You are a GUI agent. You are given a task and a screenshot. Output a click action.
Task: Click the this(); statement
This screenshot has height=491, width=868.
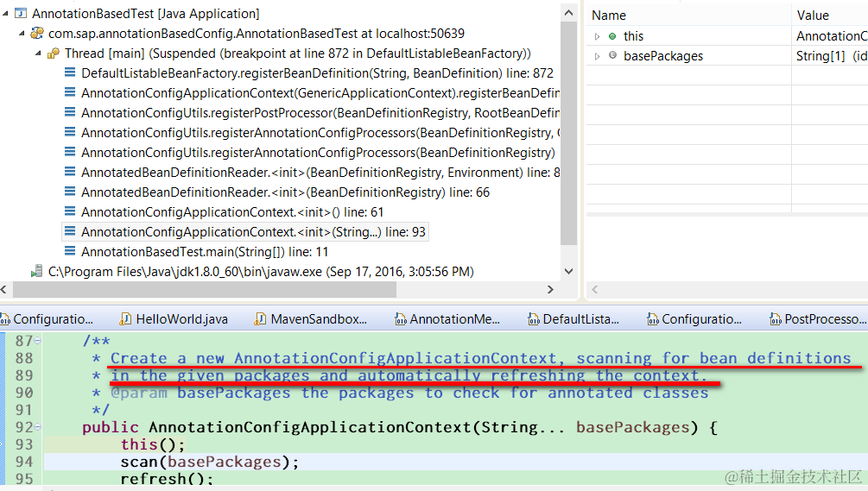coord(153,444)
